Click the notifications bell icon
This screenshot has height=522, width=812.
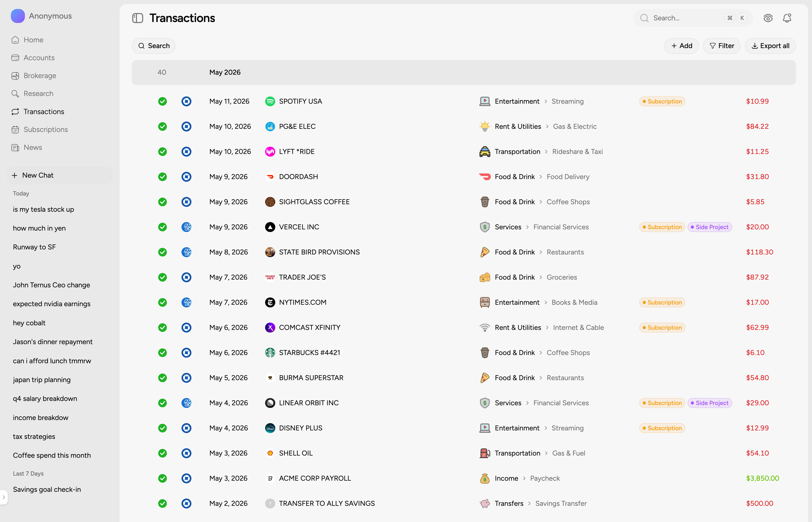[787, 18]
